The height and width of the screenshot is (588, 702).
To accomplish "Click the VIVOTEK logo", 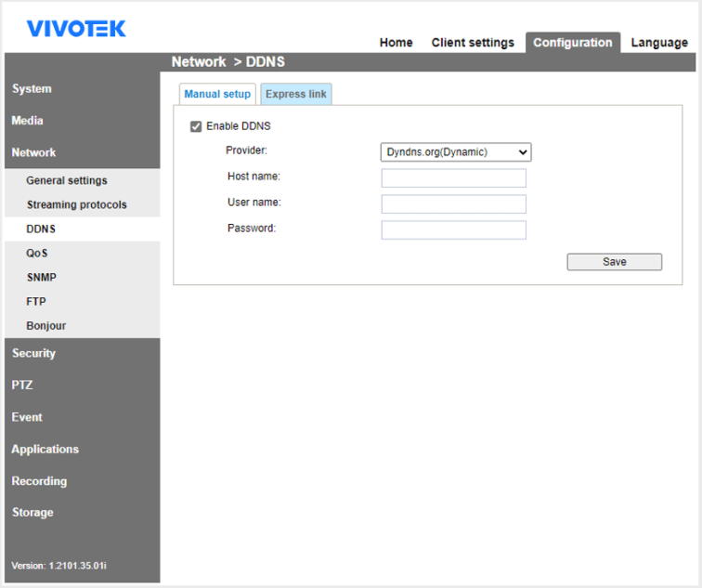I will click(76, 29).
